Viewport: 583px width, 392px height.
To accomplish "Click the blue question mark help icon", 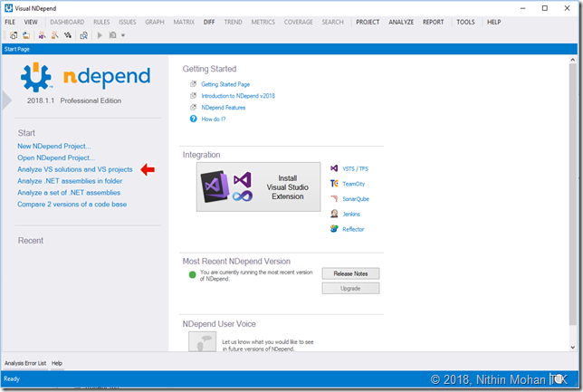I will [x=193, y=119].
